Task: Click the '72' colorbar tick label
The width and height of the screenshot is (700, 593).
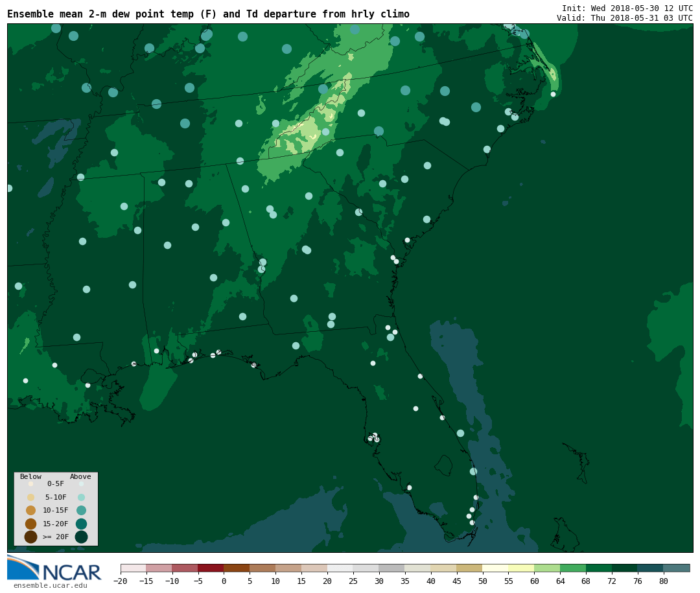Action: (x=612, y=581)
